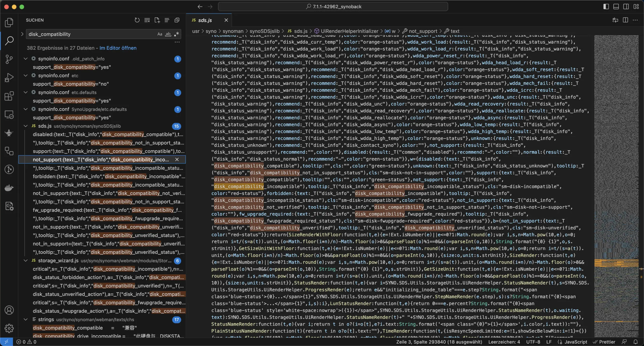This screenshot has height=346, width=644.
Task: Click the minimap orange highlighted region
Action: pos(616,263)
